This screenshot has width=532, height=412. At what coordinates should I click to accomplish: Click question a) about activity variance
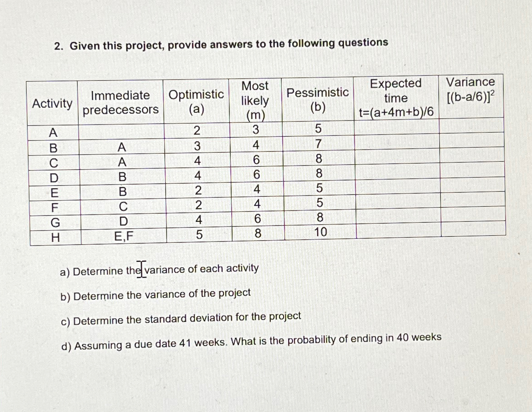click(x=159, y=270)
